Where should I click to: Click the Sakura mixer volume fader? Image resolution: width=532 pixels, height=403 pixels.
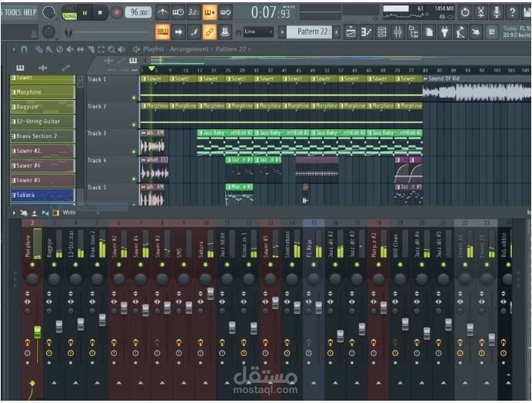click(211, 294)
